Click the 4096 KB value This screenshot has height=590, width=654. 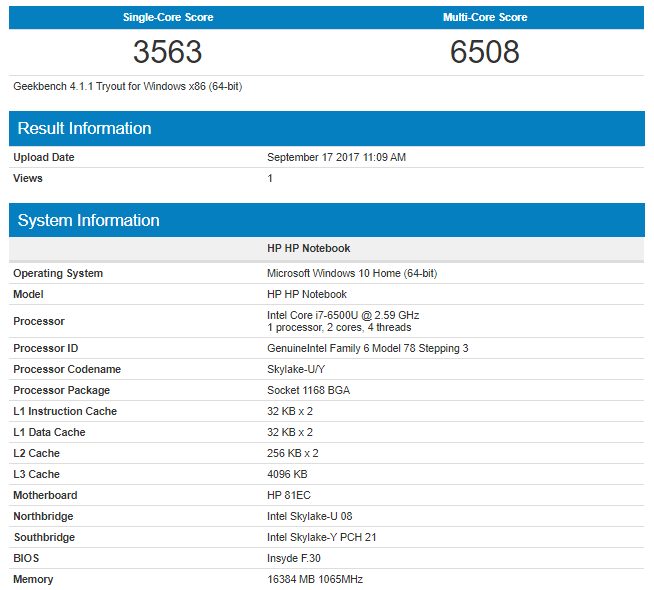pyautogui.click(x=287, y=474)
